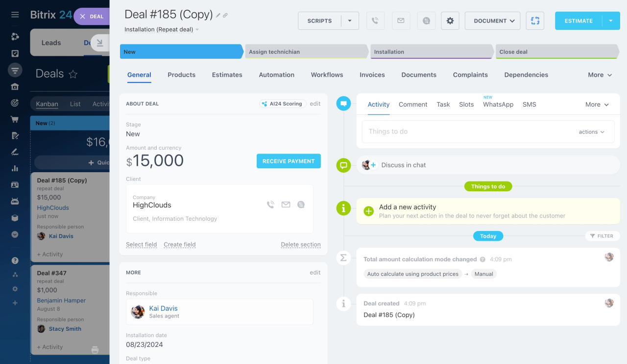The image size is (627, 364).
Task: Open the settings gear in deal header
Action: coord(450,21)
